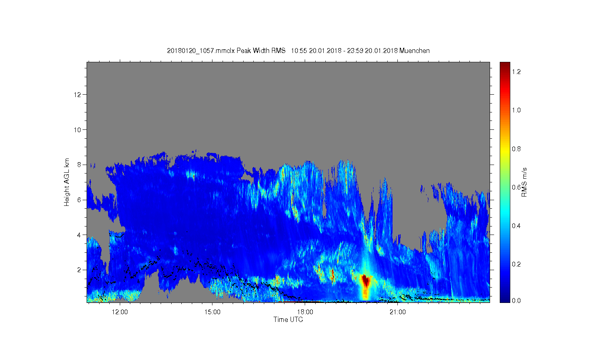This screenshot has height=364, width=607.
Task: Click the colorbar value '0.6'
Action: [x=516, y=187]
